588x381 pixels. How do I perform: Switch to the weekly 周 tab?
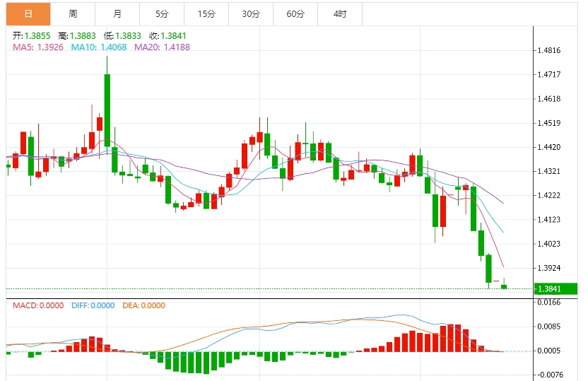coord(73,14)
